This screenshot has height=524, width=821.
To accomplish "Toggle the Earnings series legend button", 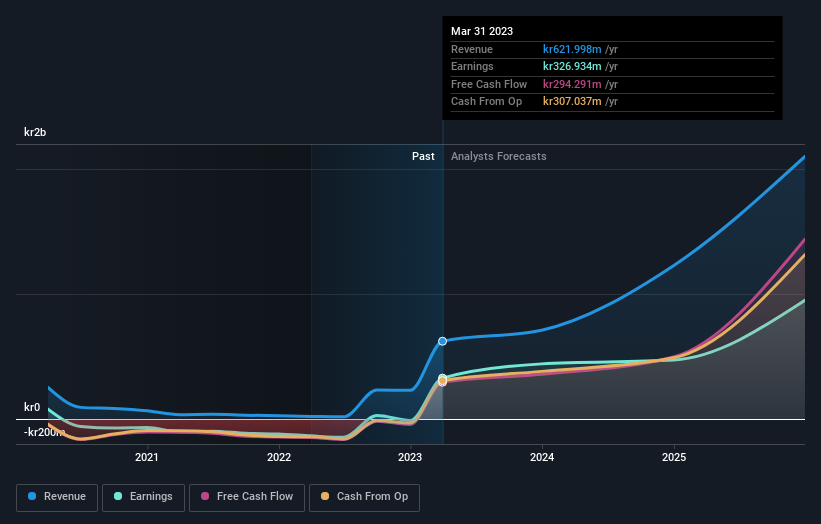I will [x=143, y=497].
